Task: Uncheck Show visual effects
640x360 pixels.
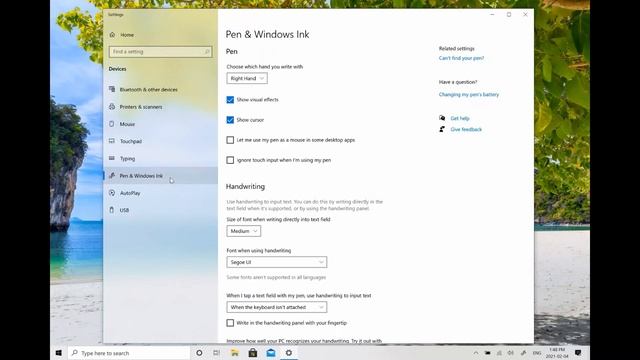Action: point(230,100)
